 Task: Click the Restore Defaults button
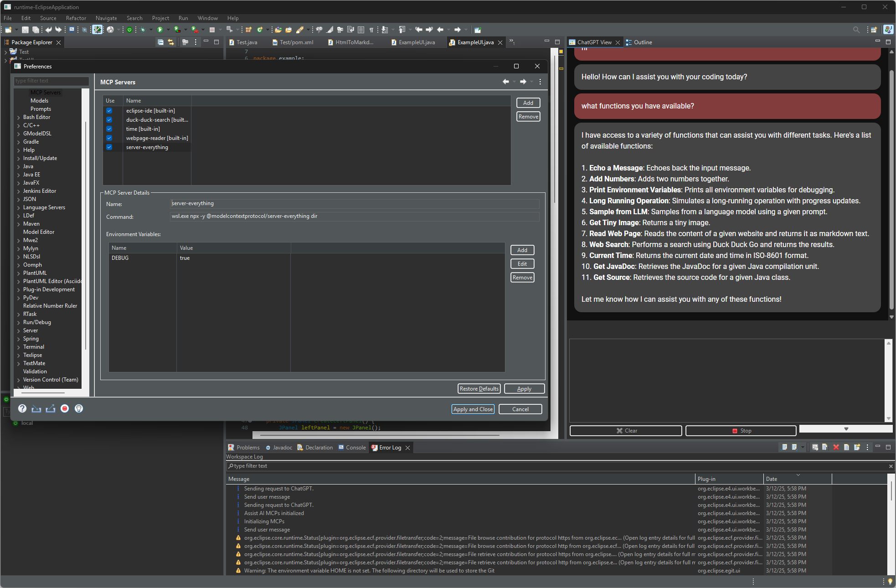tap(479, 389)
